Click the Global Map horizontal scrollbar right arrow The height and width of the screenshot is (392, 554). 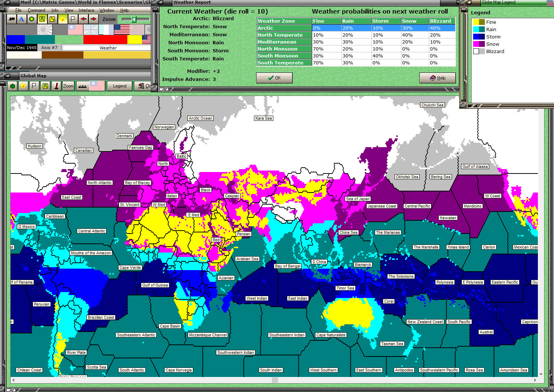[535, 380]
